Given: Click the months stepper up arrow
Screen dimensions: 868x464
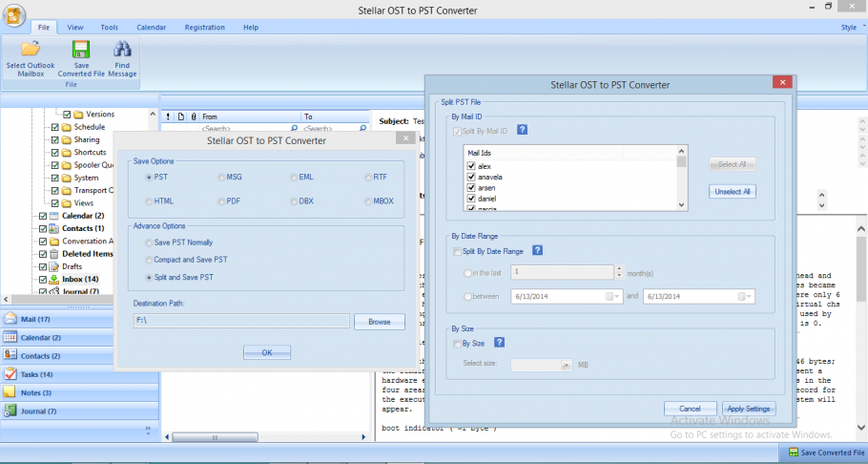Looking at the screenshot, I should [618, 268].
